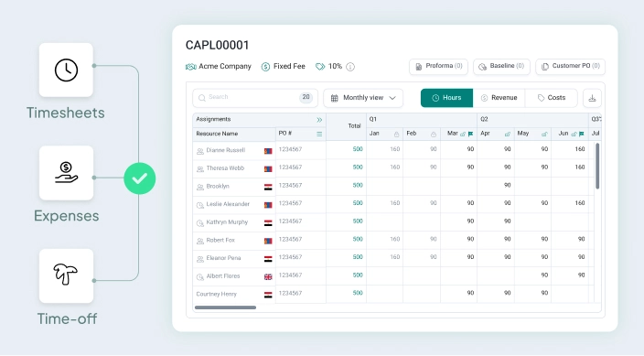Click the resource icon beside Eleanor Pena
This screenshot has width=644, height=356.
pyautogui.click(x=200, y=259)
